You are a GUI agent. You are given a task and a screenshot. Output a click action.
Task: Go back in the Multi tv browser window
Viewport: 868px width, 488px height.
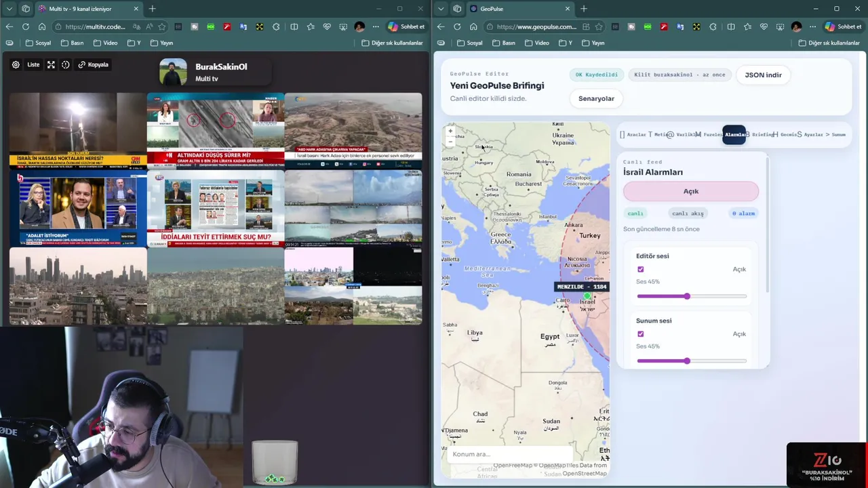pos(9,27)
